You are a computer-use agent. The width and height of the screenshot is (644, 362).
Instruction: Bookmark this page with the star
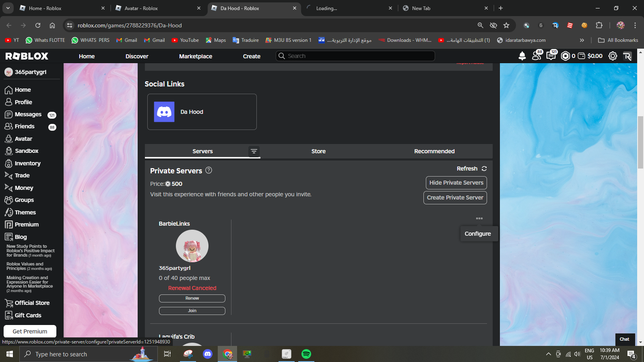(x=506, y=25)
